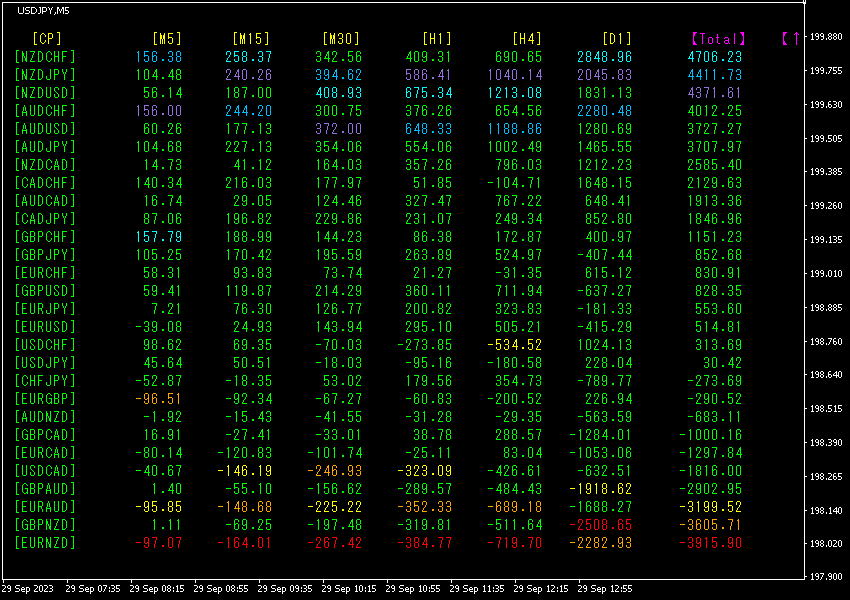
Task: Select the [GBPJPY] pair label
Action: (x=45, y=255)
